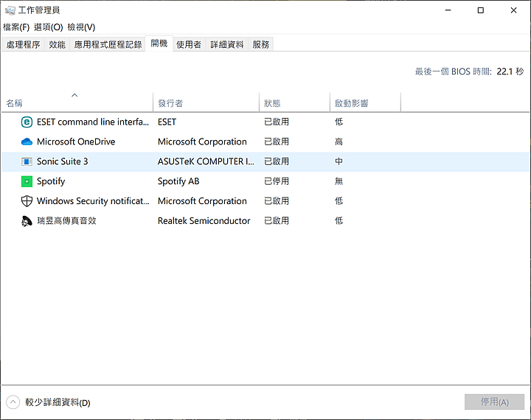
Task: Click publisher ASUSTeK COMPUTER I... cell
Action: tap(206, 161)
